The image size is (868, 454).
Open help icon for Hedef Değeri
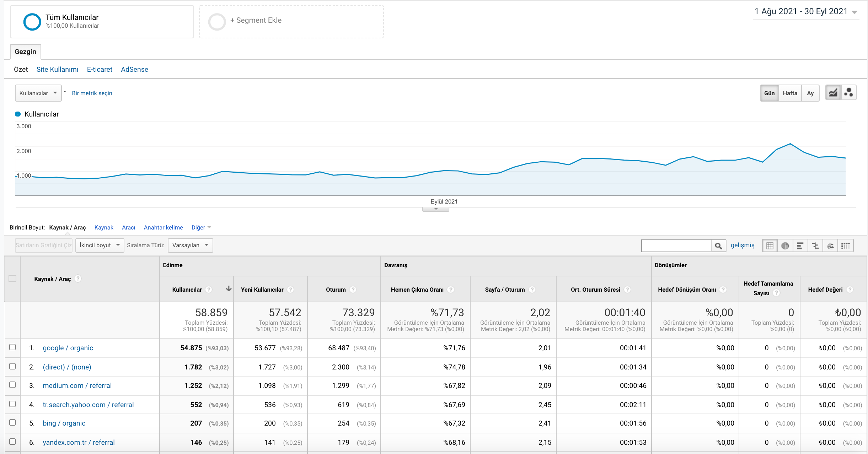click(850, 290)
